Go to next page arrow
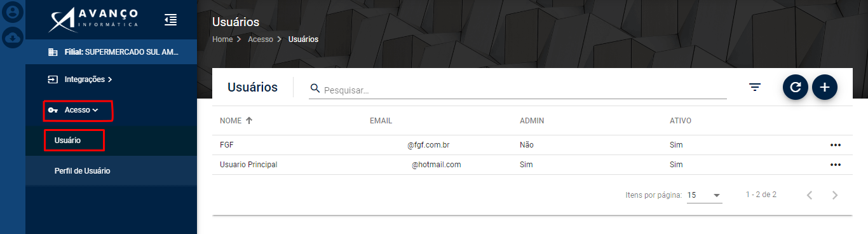Viewport: 868px width, 234px height. point(836,195)
